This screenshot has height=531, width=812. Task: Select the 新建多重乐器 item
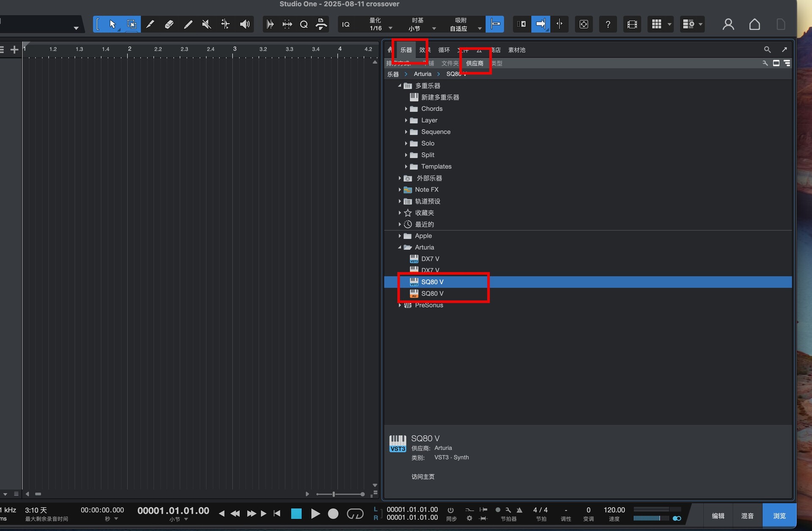(440, 97)
